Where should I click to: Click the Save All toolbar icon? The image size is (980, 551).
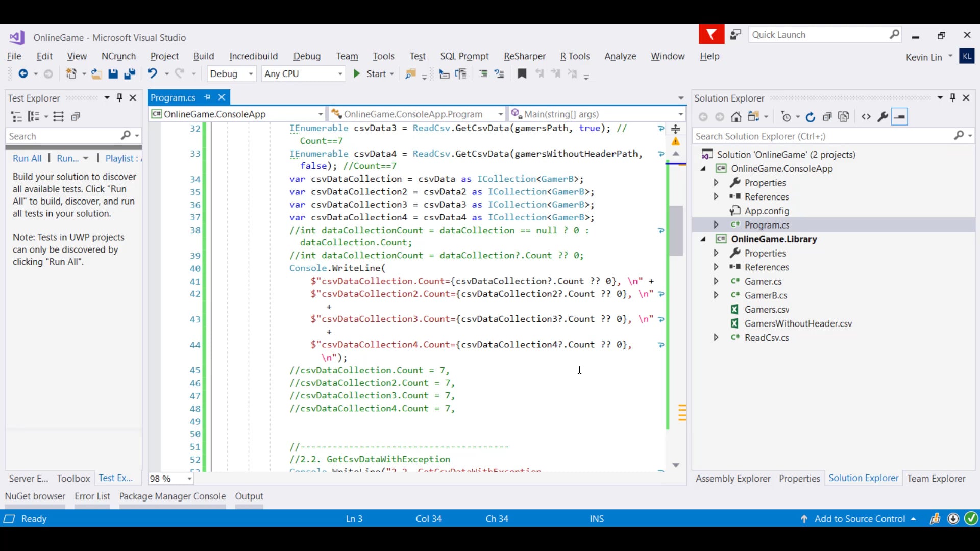tap(130, 74)
